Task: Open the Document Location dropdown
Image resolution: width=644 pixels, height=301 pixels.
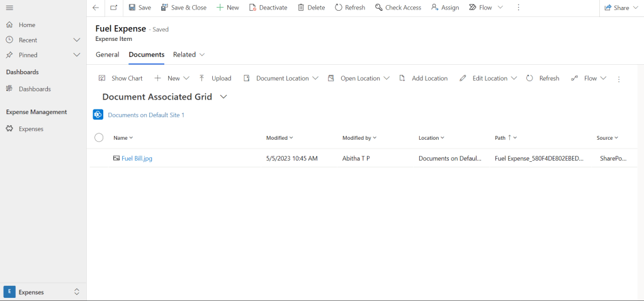Action: (x=282, y=78)
